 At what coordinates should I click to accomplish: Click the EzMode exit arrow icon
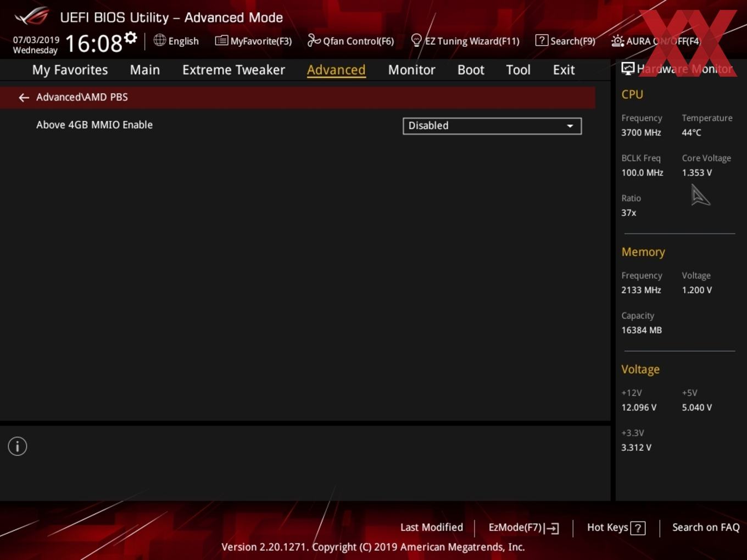pyautogui.click(x=552, y=528)
